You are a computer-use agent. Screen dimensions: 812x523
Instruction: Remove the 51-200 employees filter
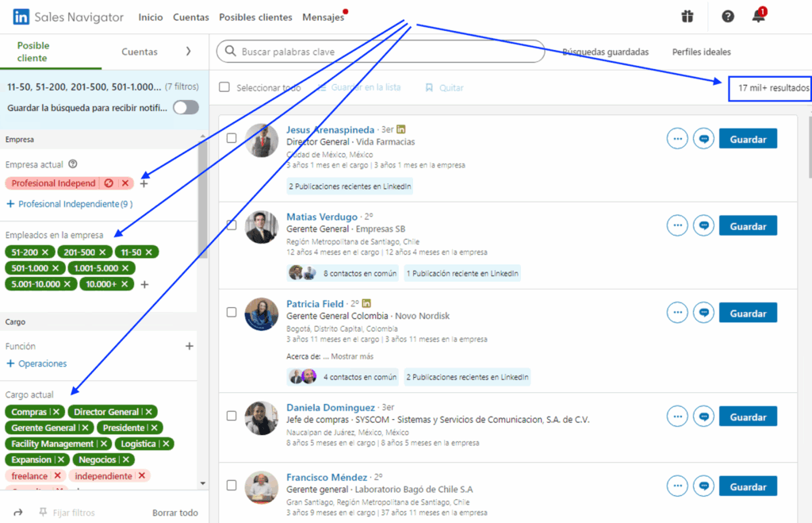pos(45,252)
